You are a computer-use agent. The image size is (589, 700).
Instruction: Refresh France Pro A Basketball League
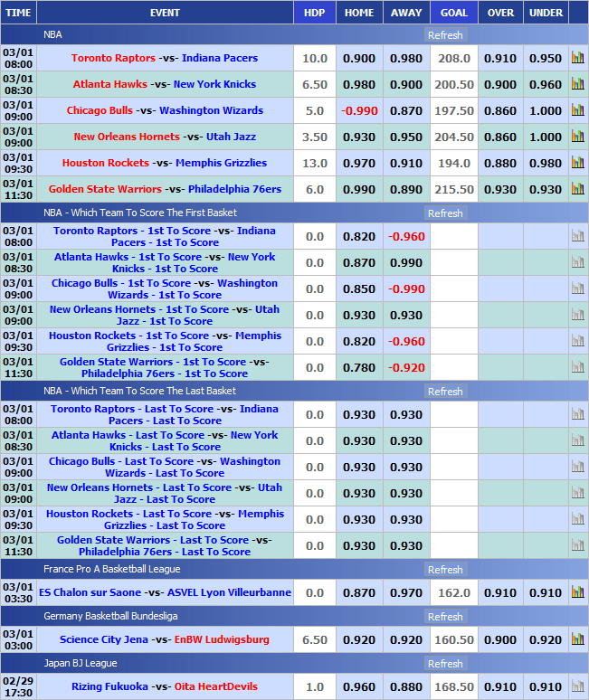coord(445,570)
